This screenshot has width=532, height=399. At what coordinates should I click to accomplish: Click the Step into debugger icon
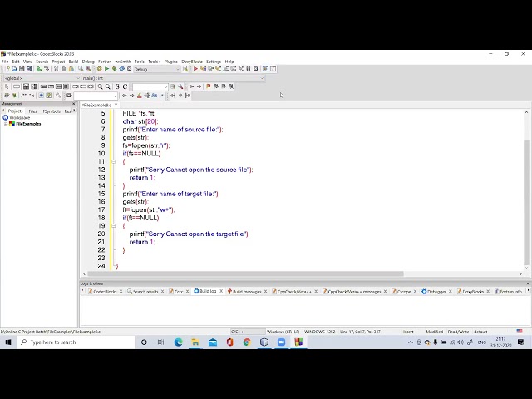point(218,69)
